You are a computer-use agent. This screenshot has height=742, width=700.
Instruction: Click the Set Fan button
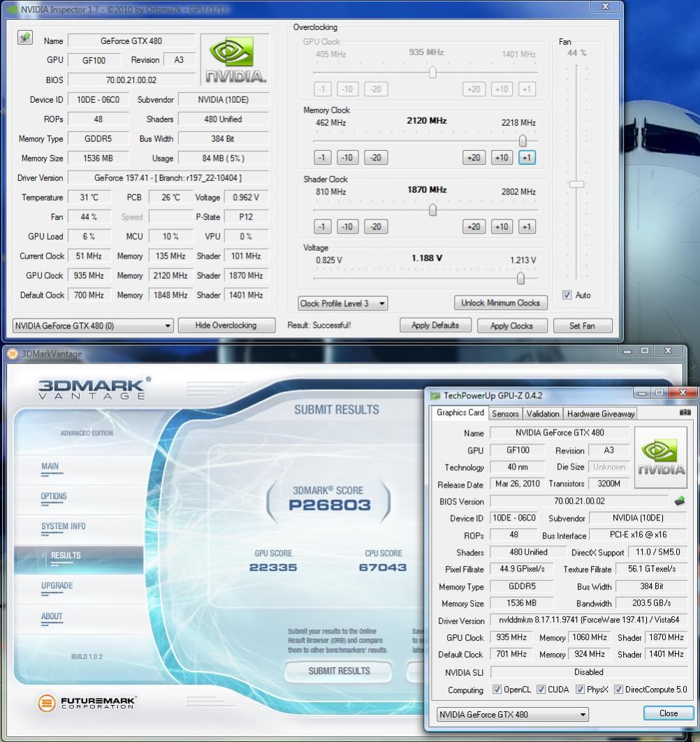(582, 326)
